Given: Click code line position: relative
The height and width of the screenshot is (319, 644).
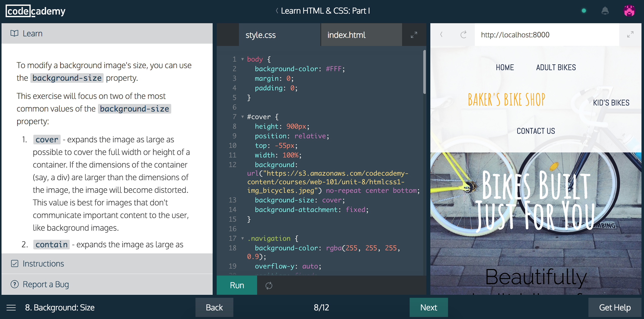Looking at the screenshot, I should click(292, 136).
